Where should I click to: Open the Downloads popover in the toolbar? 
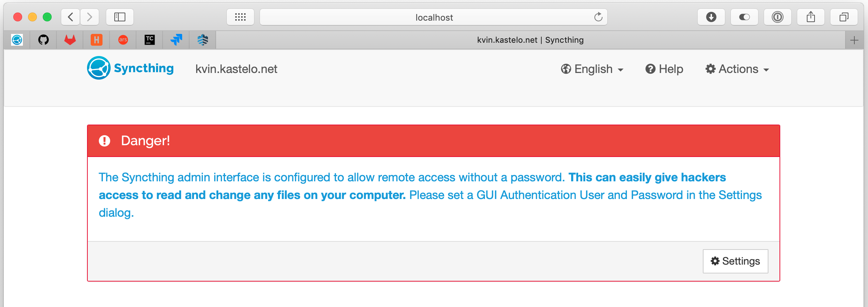pos(711,17)
